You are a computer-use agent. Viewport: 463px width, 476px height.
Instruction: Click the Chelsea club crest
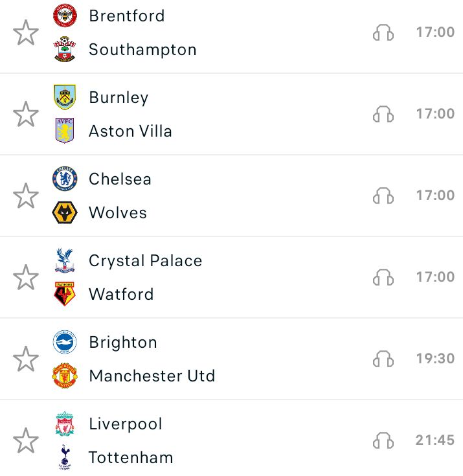click(x=65, y=179)
